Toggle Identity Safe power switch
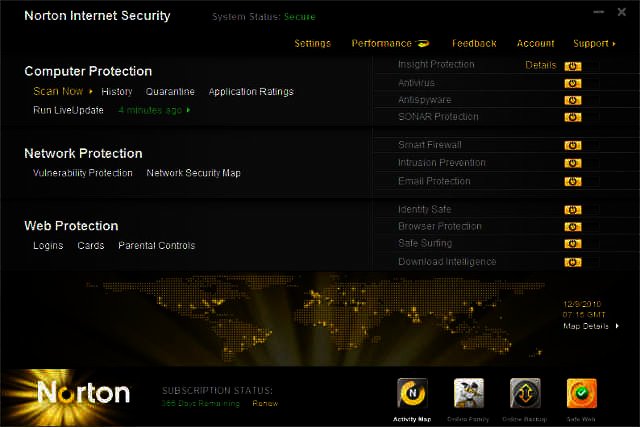Image resolution: width=640 pixels, height=427 pixels. 573,210
